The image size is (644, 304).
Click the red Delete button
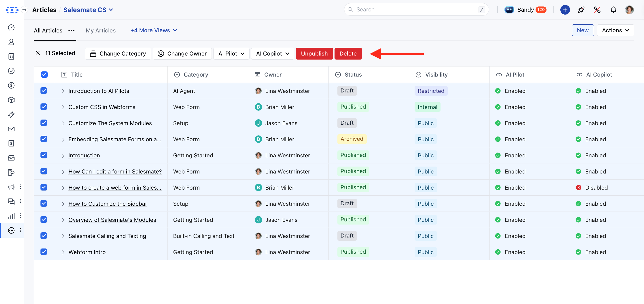pos(348,54)
